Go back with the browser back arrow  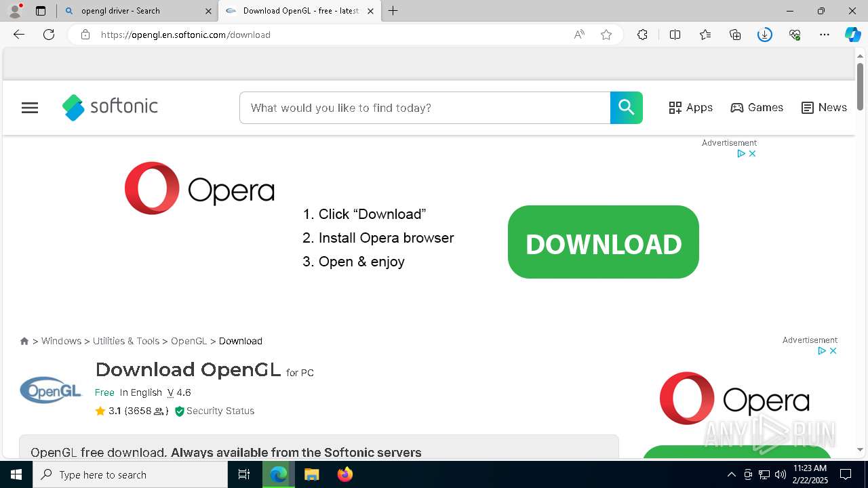[19, 35]
